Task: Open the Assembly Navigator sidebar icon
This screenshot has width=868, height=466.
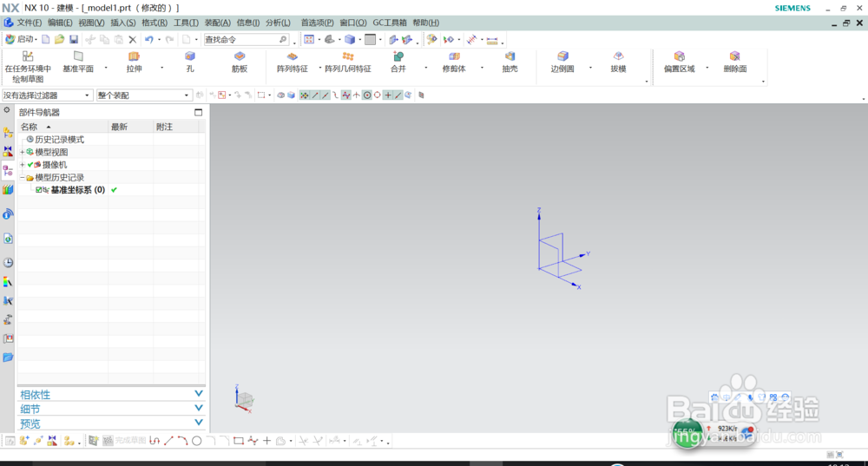Action: click(8, 132)
